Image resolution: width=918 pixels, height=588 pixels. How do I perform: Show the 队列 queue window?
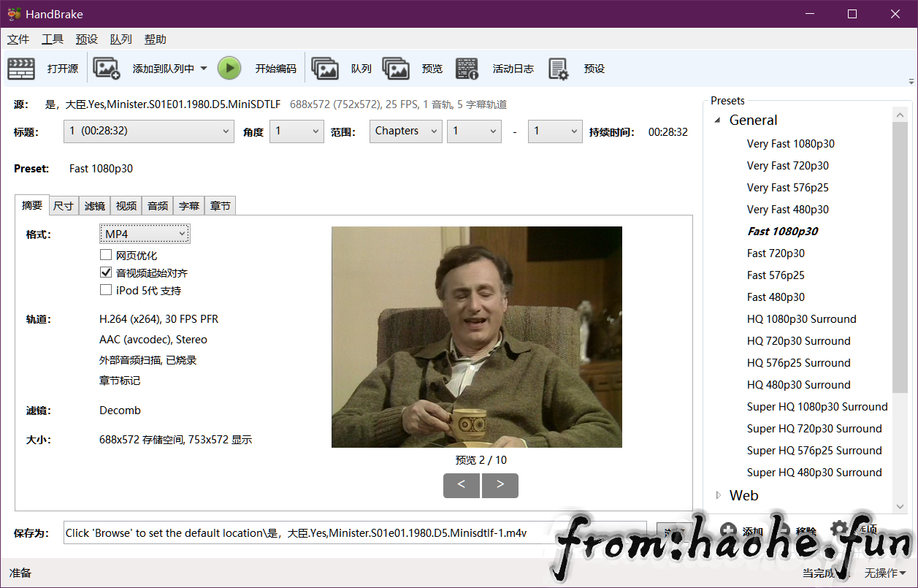pyautogui.click(x=342, y=69)
